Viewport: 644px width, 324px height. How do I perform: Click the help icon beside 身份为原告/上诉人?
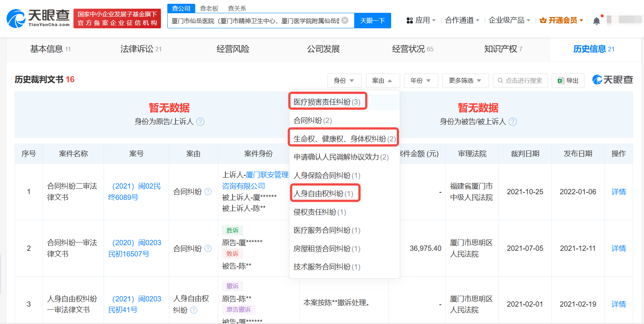[x=200, y=122]
